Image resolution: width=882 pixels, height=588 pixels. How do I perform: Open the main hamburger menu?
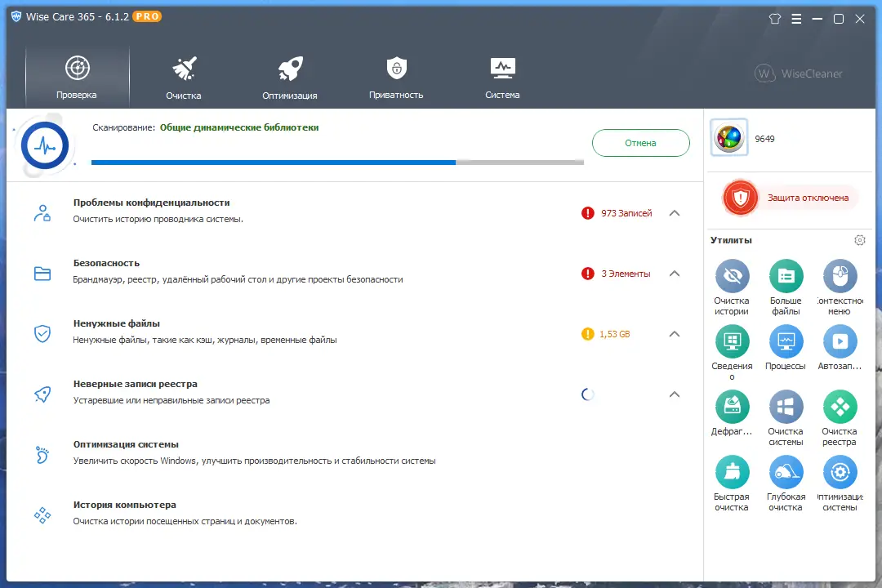(796, 18)
